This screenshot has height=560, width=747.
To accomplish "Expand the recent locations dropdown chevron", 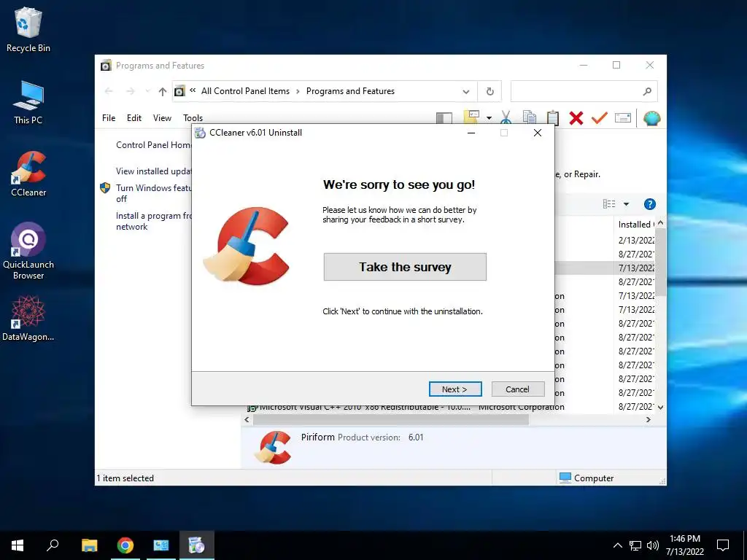I will click(x=147, y=91).
